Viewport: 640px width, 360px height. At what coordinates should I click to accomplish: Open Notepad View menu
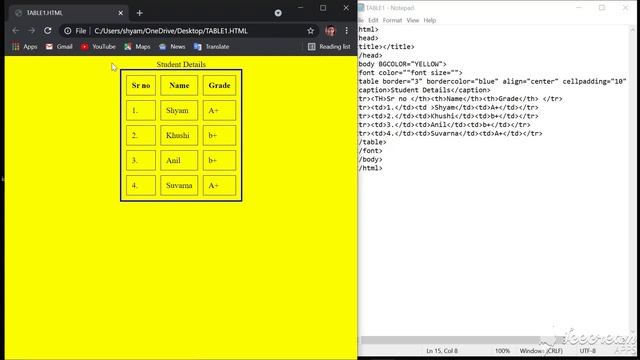413,20
